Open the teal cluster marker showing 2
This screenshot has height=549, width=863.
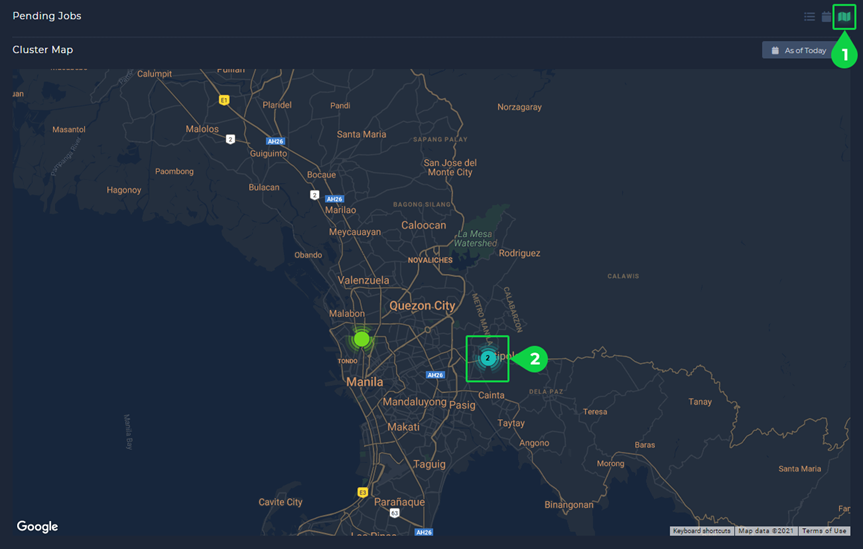487,358
